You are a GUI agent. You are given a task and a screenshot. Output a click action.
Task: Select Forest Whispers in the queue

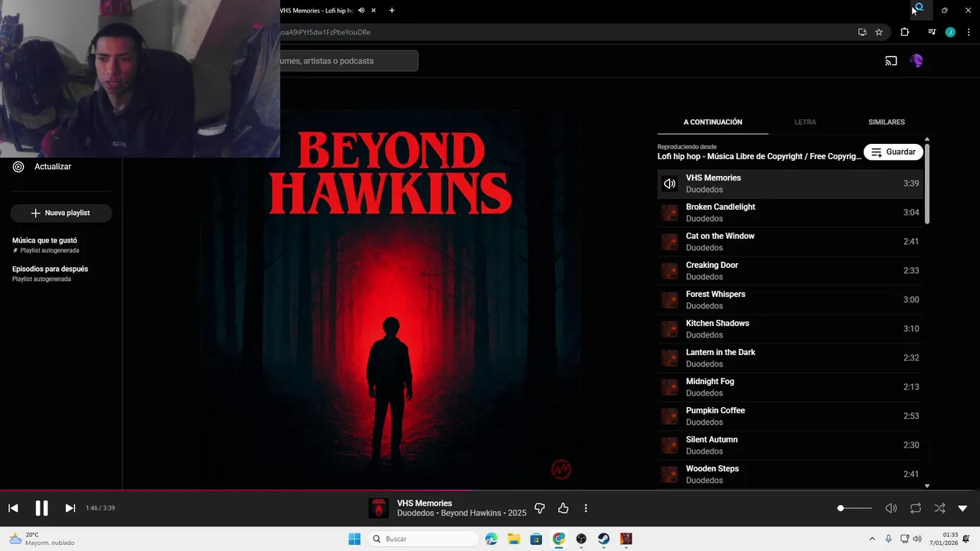790,300
